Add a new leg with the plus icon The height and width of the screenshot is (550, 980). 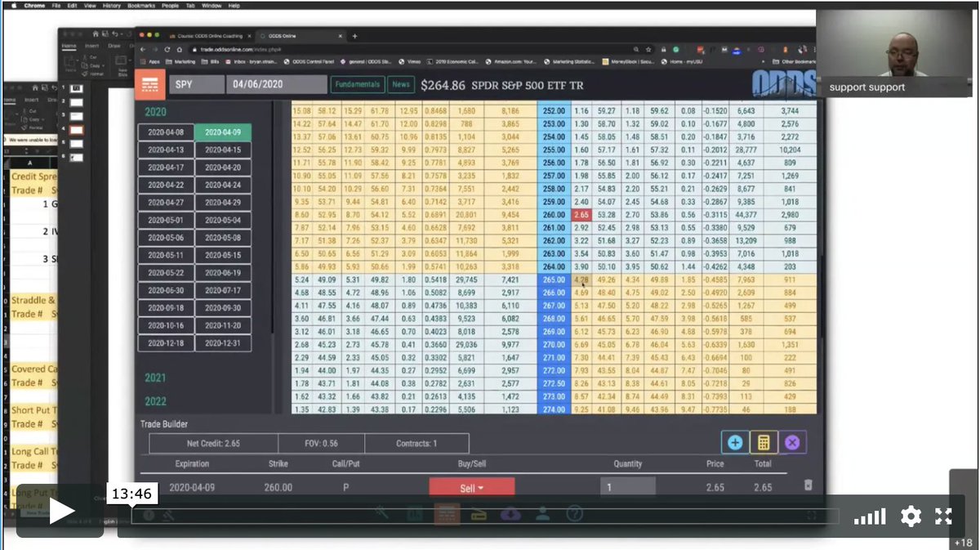[x=734, y=442]
